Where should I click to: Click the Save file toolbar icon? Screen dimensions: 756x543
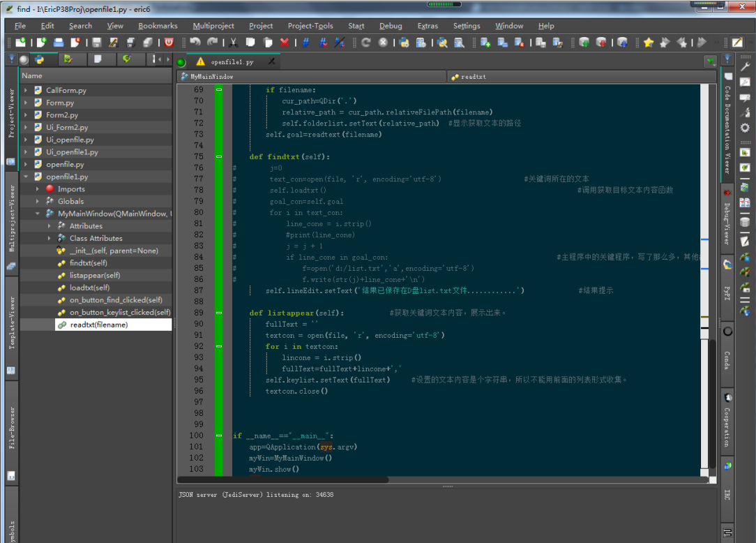tap(98, 43)
